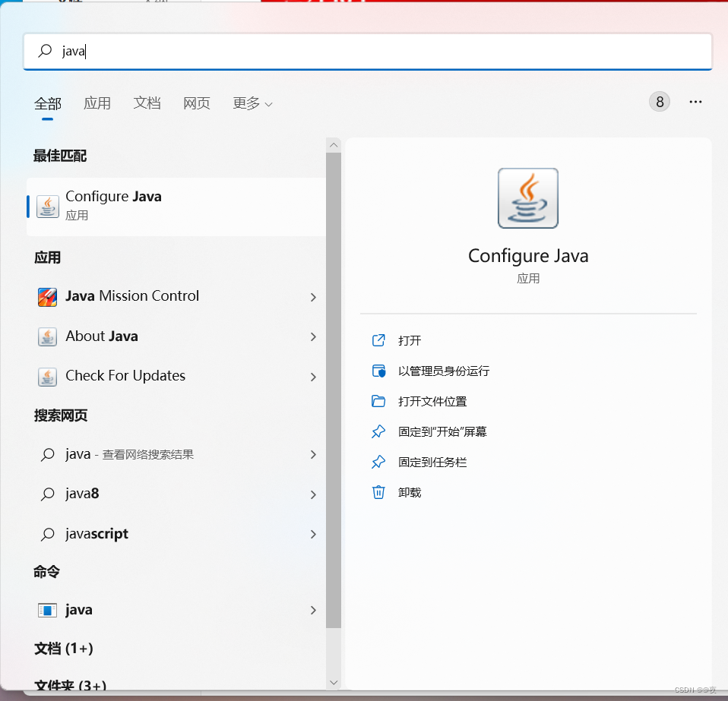Click results list scrollbar up arrow
The image size is (728, 701).
pyautogui.click(x=334, y=145)
